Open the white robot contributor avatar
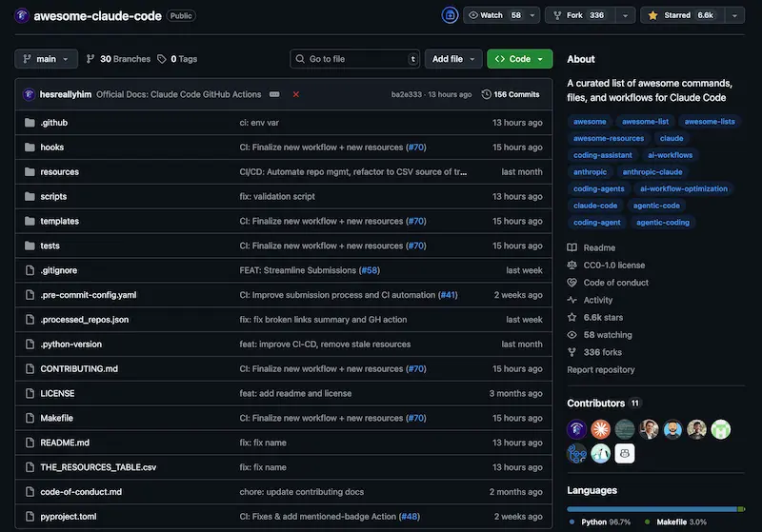762x532 pixels. pyautogui.click(x=625, y=453)
